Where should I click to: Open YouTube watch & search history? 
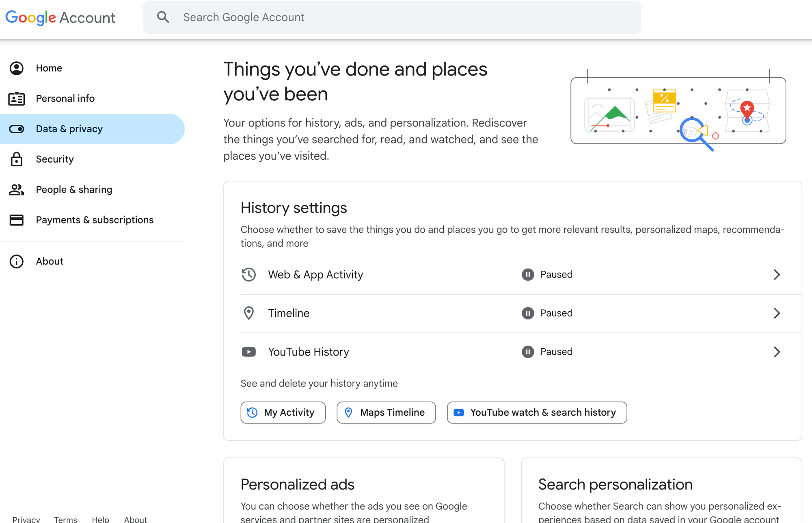click(x=537, y=412)
